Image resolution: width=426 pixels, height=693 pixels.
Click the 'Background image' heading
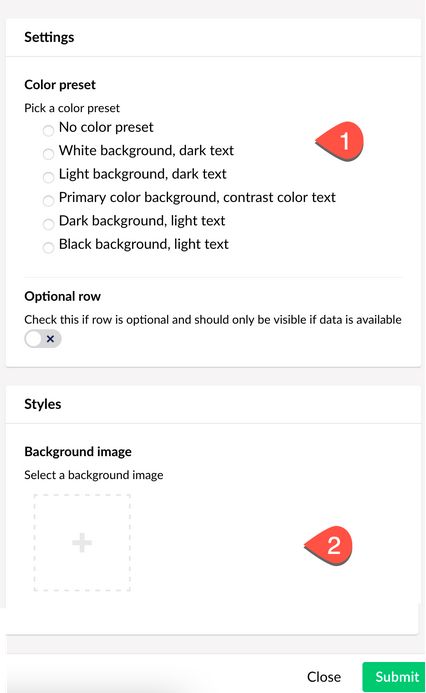tap(78, 452)
